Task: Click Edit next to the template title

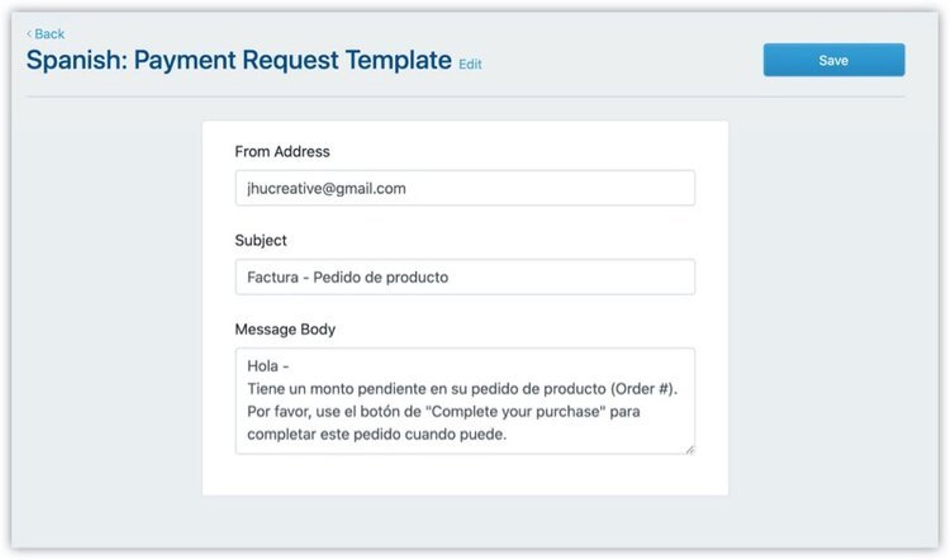Action: pyautogui.click(x=470, y=64)
